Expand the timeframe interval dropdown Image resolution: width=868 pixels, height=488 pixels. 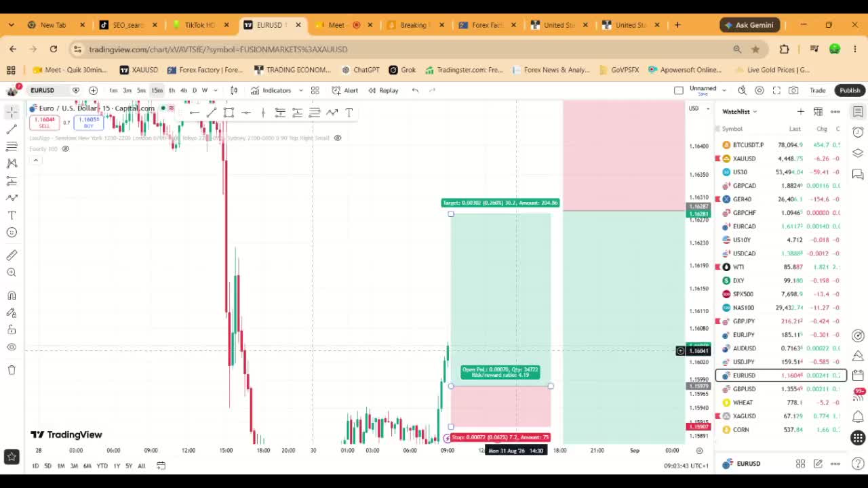click(216, 90)
